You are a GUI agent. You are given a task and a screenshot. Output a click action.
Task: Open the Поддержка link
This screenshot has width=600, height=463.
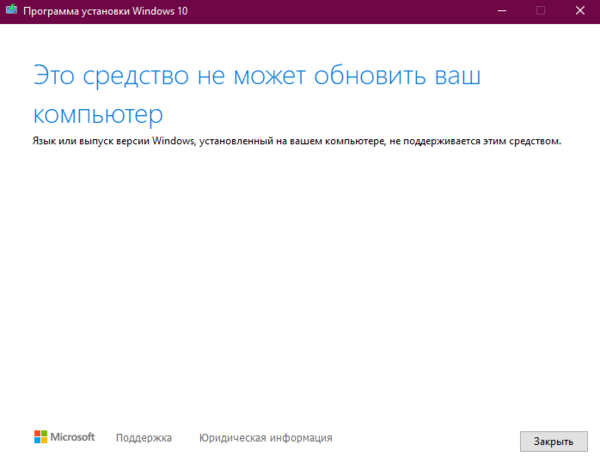pos(144,438)
